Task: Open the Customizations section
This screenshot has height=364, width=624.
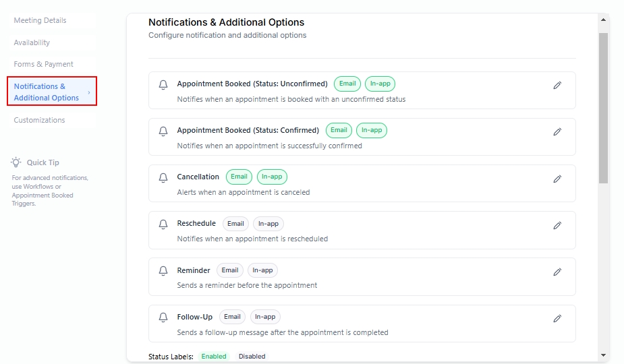Action: [39, 120]
